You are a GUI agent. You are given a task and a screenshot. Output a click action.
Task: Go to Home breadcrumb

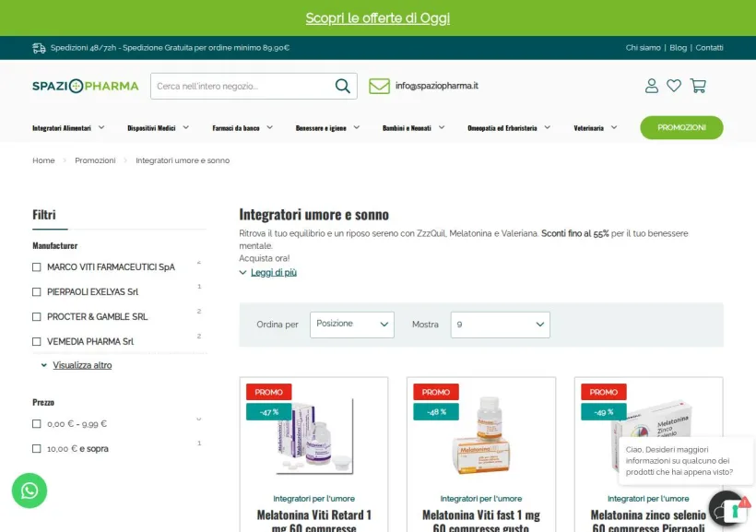tap(43, 160)
